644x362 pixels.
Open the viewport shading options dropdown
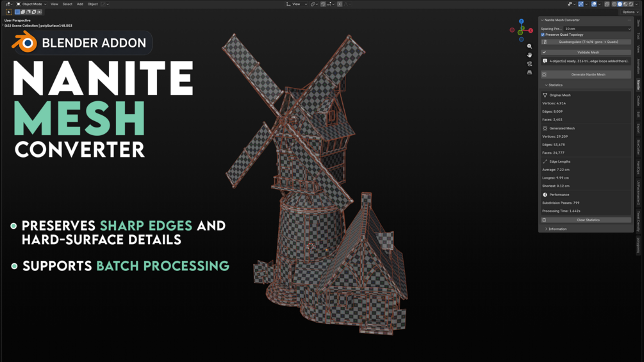(x=636, y=4)
